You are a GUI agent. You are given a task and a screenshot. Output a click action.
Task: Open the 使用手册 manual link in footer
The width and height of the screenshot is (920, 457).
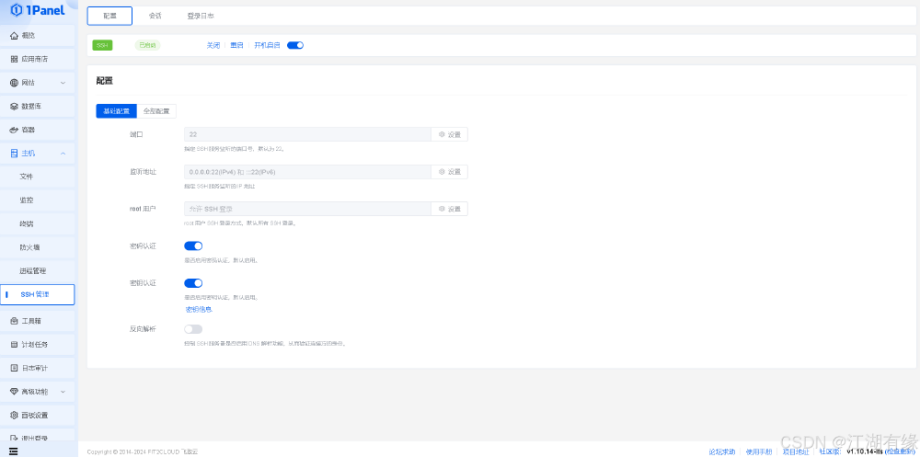coord(759,452)
